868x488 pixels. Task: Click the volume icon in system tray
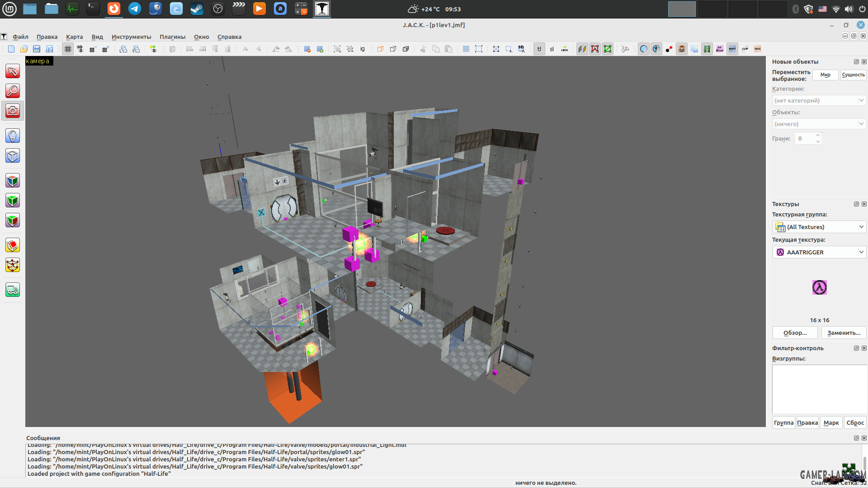pos(849,9)
